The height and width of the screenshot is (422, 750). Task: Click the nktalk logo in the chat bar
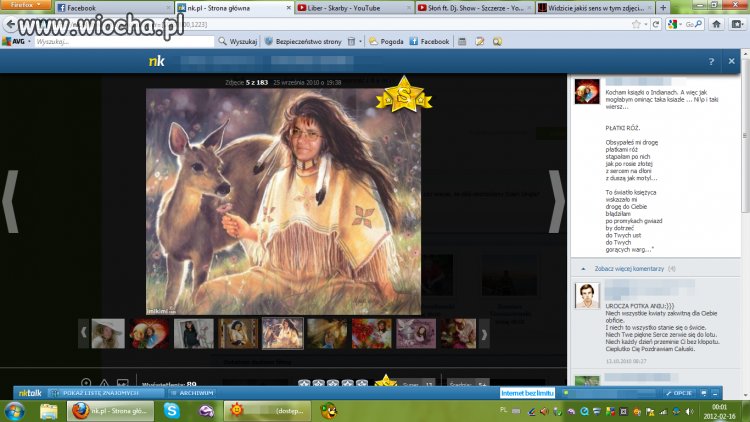coord(30,393)
